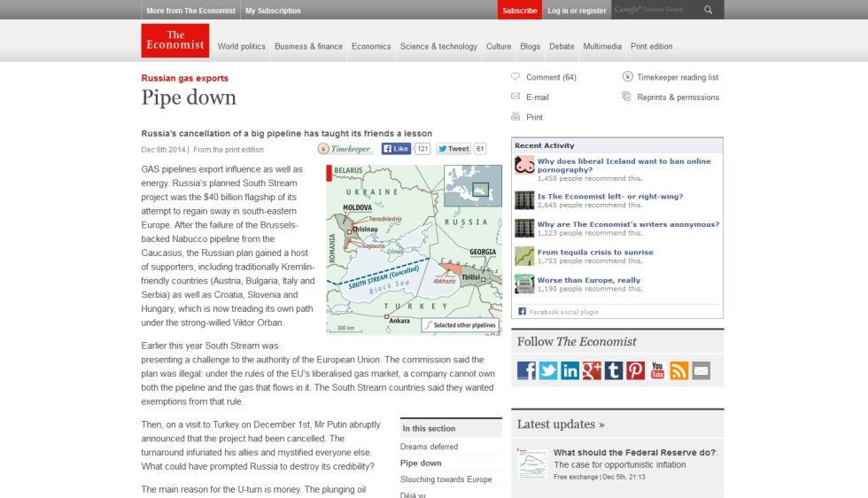This screenshot has width=868, height=498.
Task: Open the email newsletter envelope icon
Action: click(x=701, y=370)
